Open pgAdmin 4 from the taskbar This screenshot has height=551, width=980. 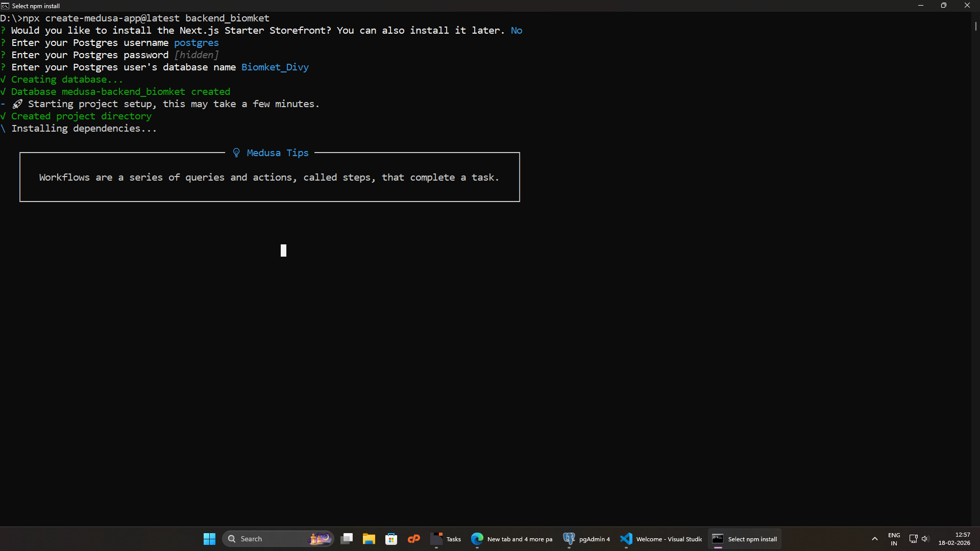tap(586, 539)
